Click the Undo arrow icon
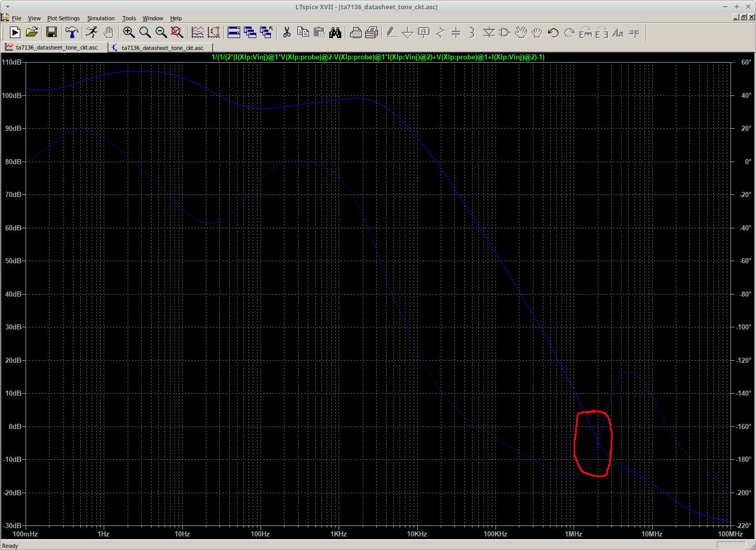 point(553,33)
